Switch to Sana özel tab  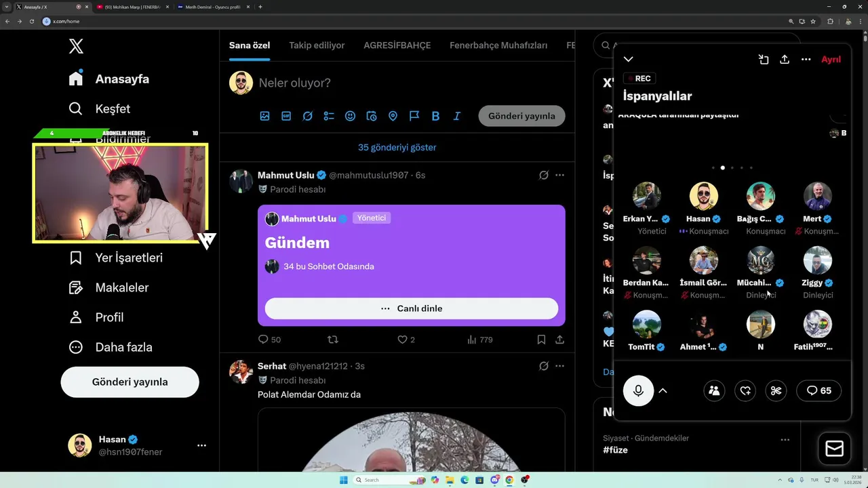pyautogui.click(x=250, y=45)
